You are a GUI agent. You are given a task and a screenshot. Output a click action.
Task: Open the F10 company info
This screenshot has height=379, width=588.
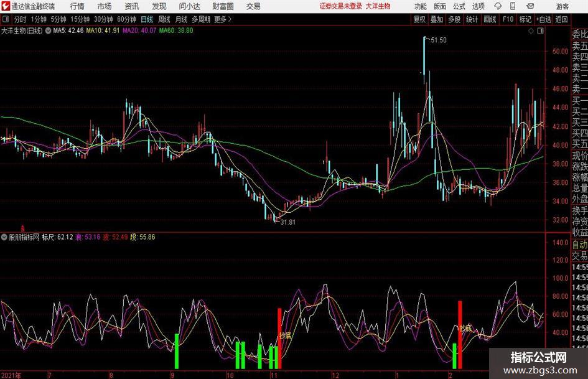[x=508, y=19]
